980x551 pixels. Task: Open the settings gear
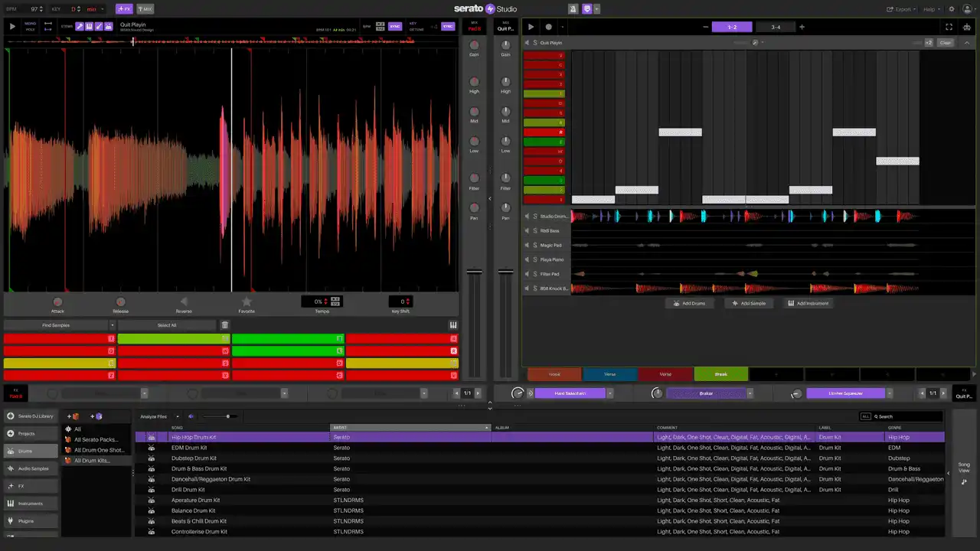(x=952, y=9)
